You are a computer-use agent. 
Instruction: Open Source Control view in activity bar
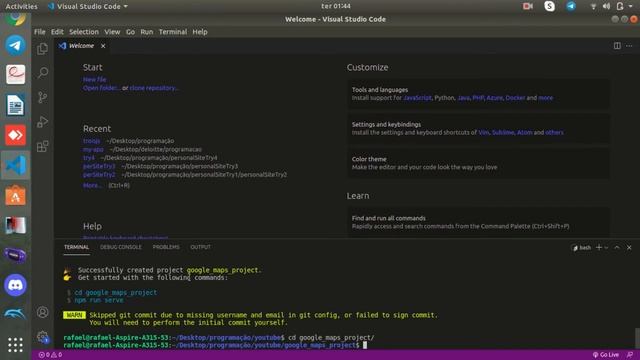click(42, 97)
